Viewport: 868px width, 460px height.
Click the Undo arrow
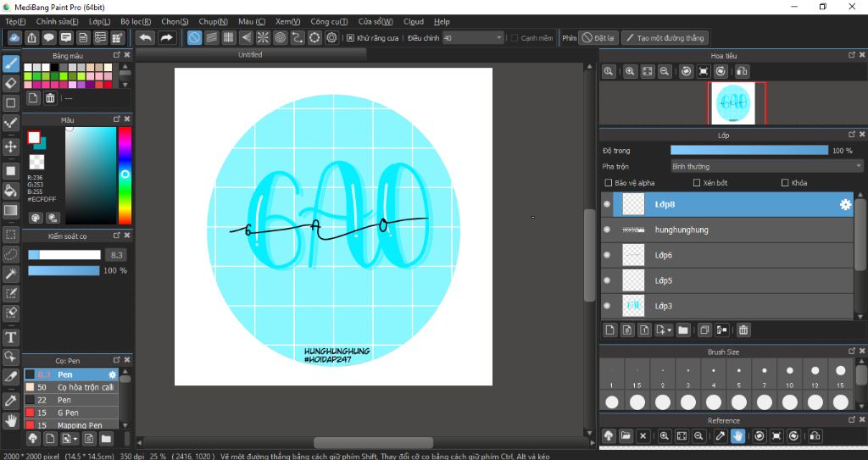(146, 37)
